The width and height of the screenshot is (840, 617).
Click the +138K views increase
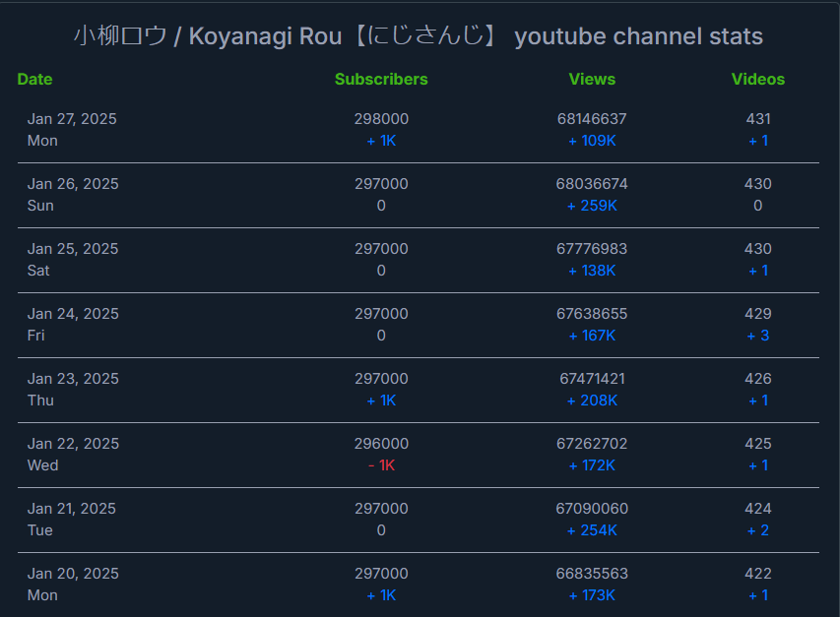pyautogui.click(x=592, y=271)
